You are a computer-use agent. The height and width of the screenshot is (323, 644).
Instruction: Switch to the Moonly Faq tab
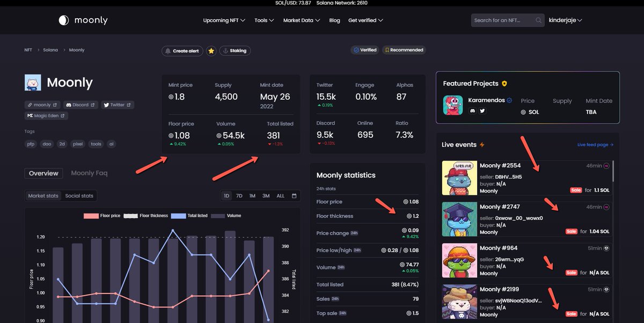pyautogui.click(x=89, y=173)
